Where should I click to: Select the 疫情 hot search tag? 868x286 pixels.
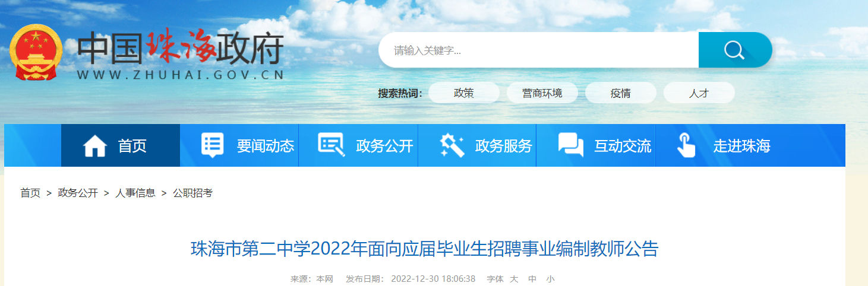[x=621, y=93]
